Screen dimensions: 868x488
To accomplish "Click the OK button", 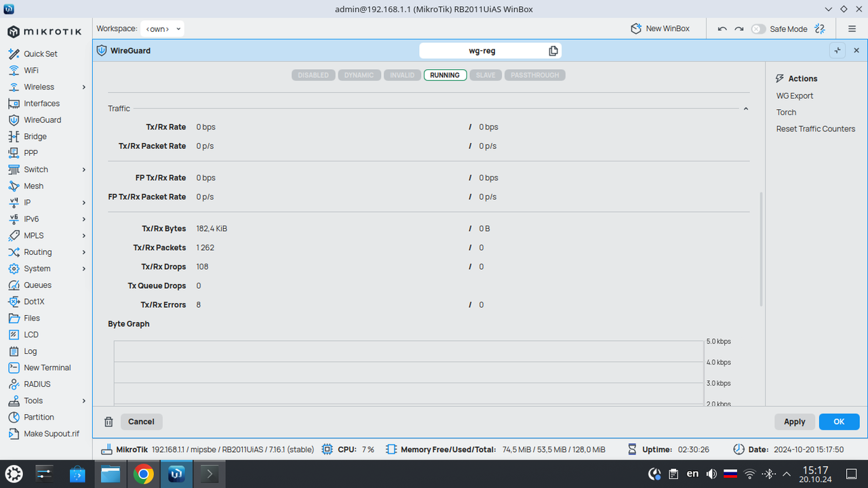I will click(839, 422).
